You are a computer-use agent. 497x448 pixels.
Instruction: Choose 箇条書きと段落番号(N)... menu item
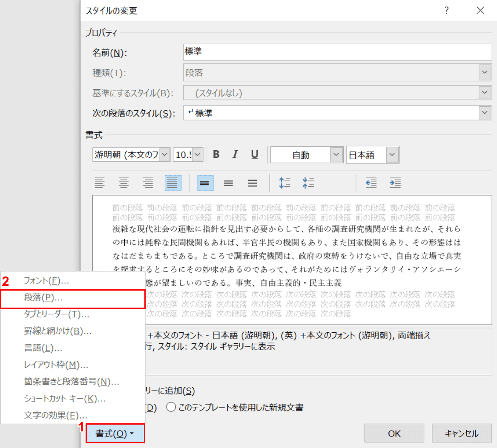tap(73, 382)
